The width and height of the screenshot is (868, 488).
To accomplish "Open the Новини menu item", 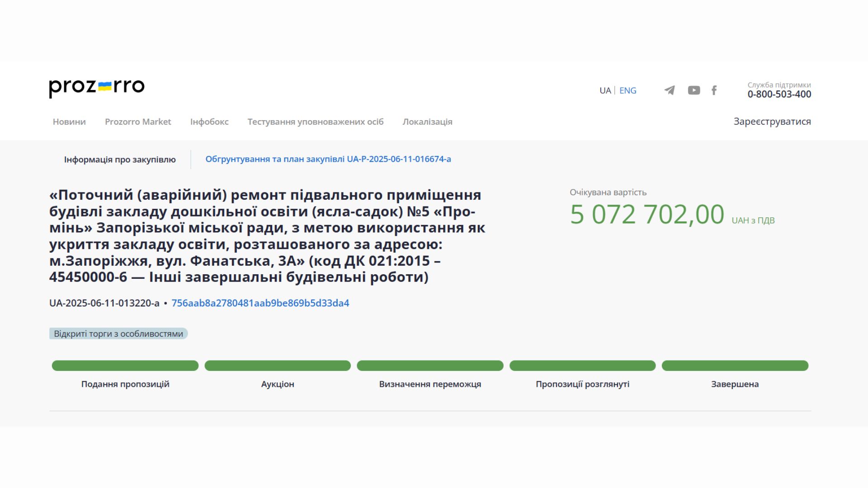I will click(x=69, y=122).
